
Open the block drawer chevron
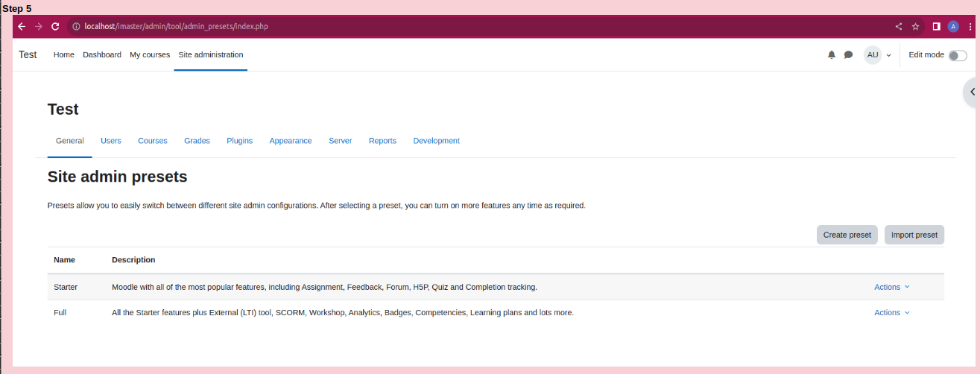click(x=972, y=92)
